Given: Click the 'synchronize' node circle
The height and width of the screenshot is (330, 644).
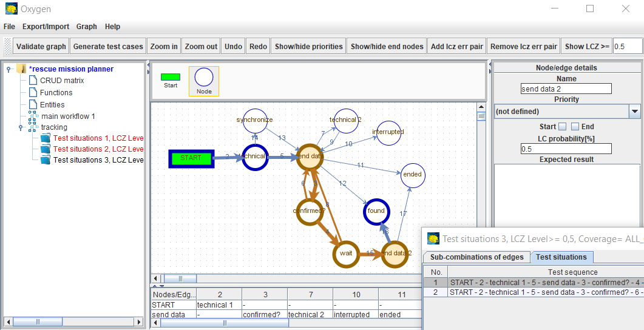Looking at the screenshot, I should [255, 120].
